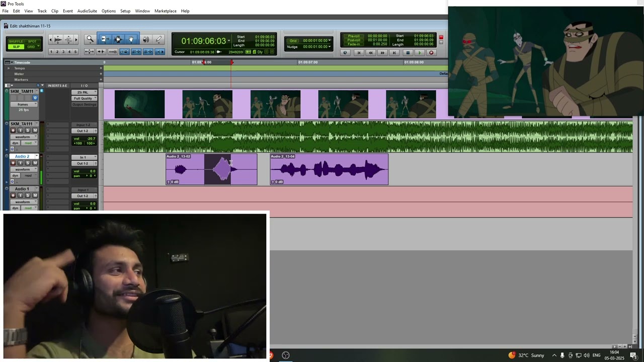Select the Trim tool
This screenshot has height=362, width=644.
click(x=105, y=39)
